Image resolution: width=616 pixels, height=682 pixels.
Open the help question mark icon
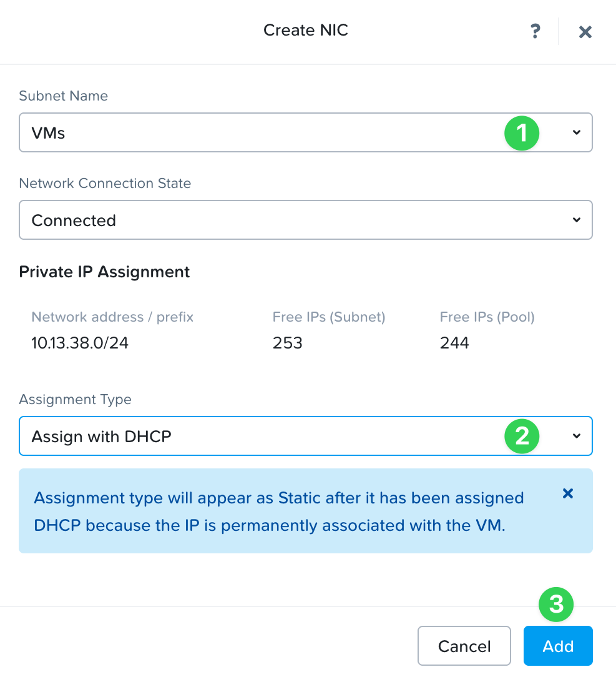point(535,31)
